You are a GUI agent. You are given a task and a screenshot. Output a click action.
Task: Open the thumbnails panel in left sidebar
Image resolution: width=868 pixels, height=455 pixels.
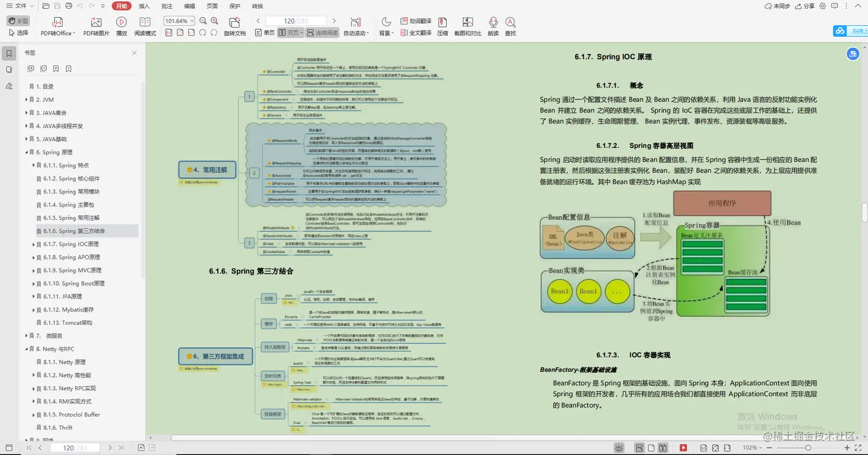[9, 69]
